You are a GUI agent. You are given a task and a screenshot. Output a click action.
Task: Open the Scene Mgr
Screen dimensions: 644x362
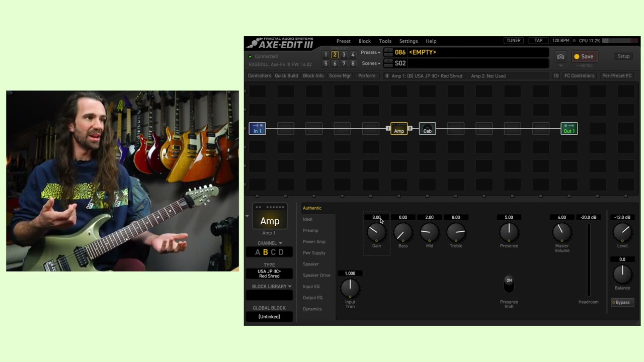(340, 76)
